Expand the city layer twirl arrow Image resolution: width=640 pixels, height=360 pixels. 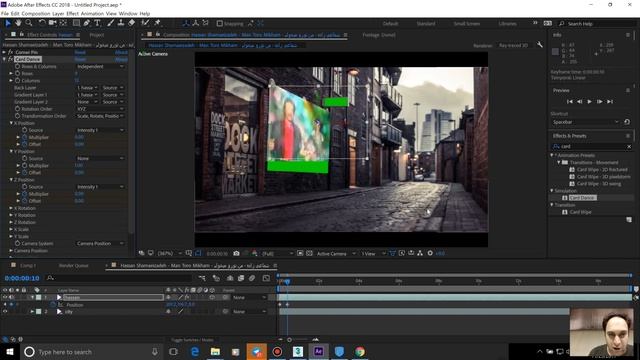click(32, 311)
